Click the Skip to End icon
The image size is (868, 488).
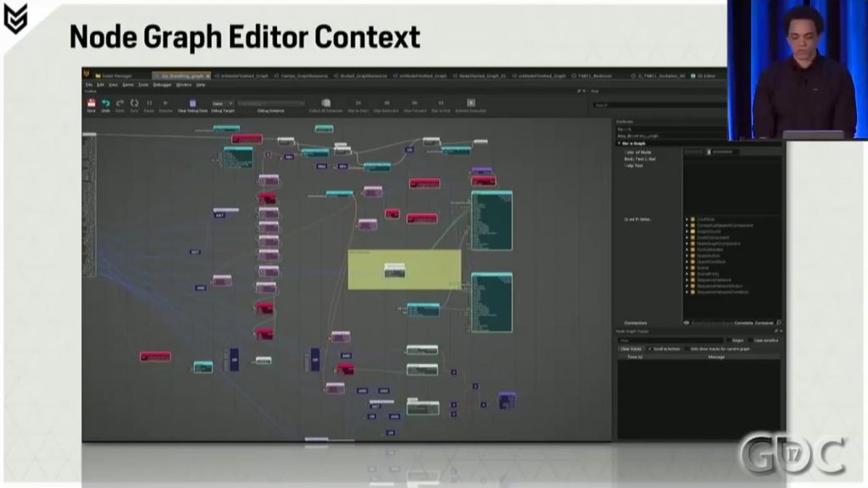(x=441, y=103)
